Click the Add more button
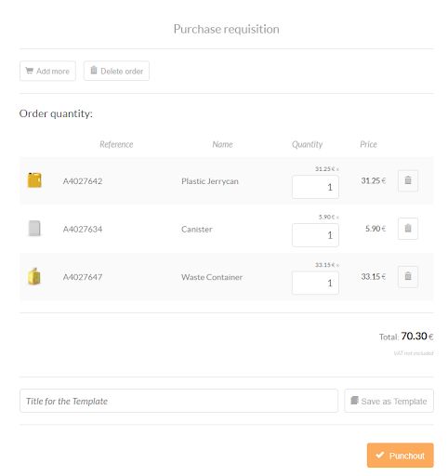The width and height of the screenshot is (448, 476). click(47, 71)
